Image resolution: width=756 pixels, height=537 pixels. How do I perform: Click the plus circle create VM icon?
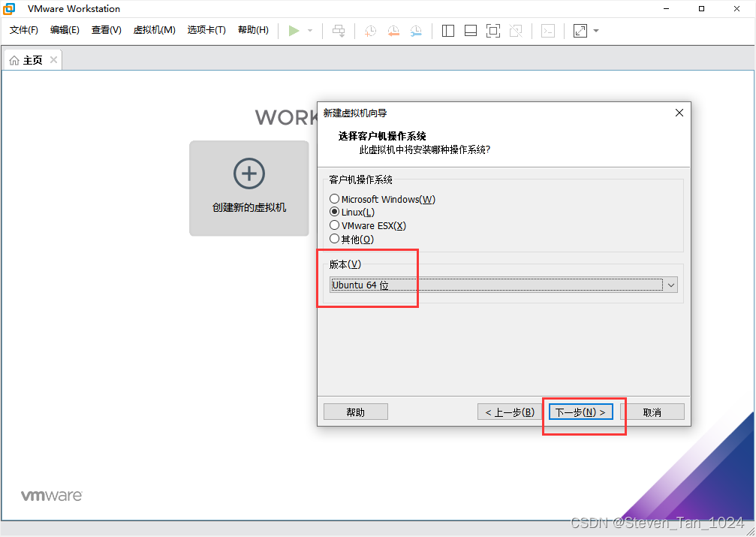click(248, 173)
